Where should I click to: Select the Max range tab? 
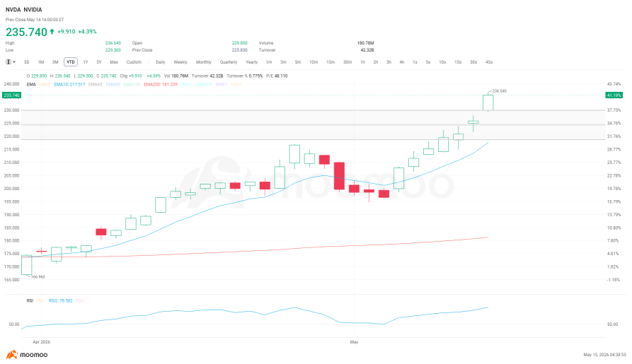[x=114, y=62]
